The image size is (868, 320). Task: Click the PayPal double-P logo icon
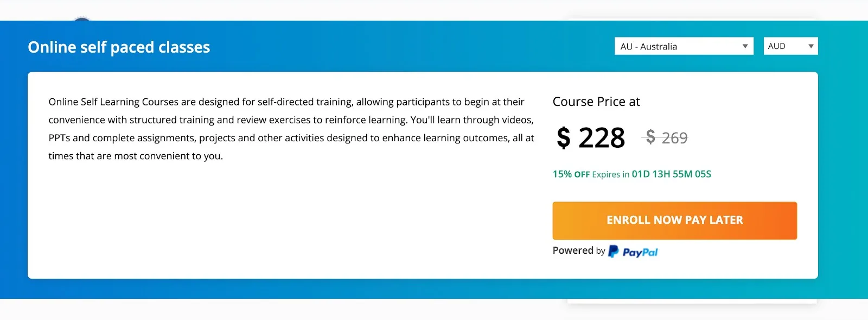pos(613,251)
